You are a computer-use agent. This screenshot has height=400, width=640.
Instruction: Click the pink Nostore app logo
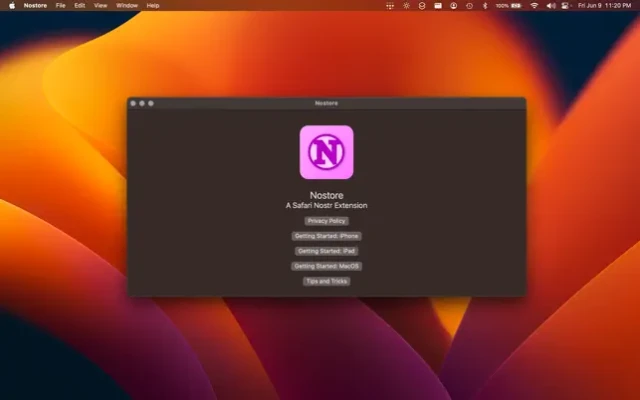click(326, 152)
